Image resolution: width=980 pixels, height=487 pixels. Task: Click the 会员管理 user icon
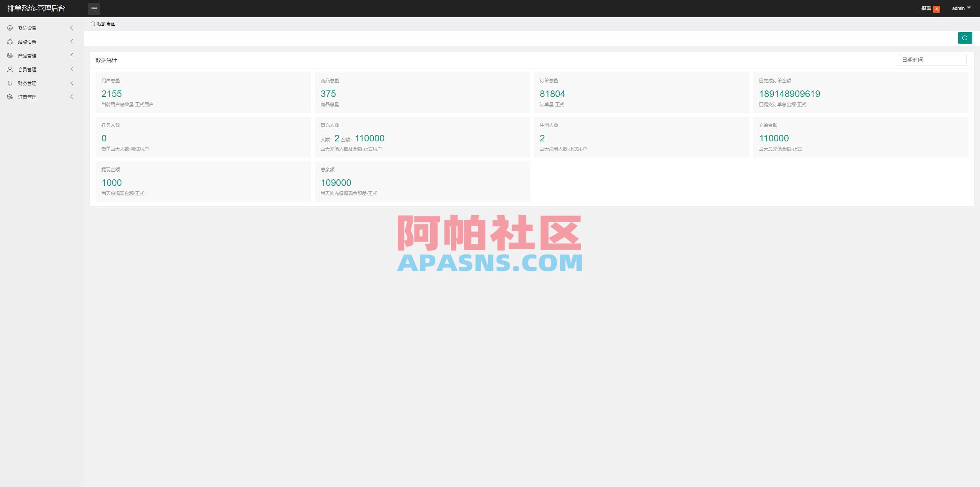pos(10,69)
